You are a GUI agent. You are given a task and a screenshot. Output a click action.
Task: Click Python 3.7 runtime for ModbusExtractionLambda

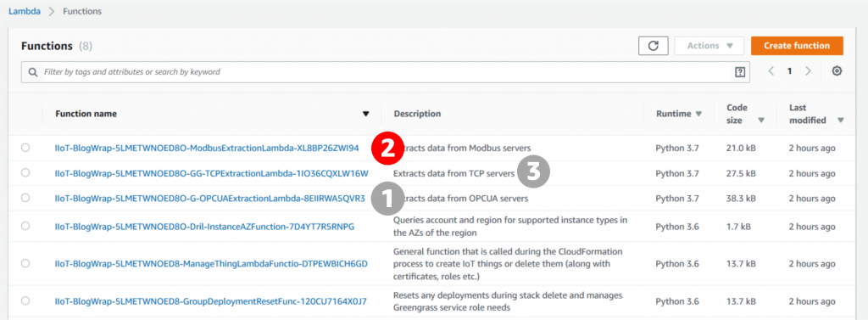677,149
